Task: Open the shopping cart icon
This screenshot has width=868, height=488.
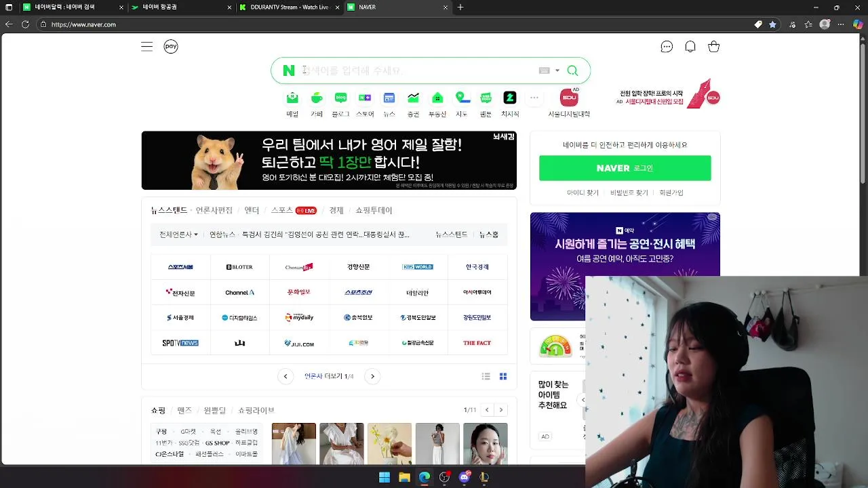Action: coord(713,47)
